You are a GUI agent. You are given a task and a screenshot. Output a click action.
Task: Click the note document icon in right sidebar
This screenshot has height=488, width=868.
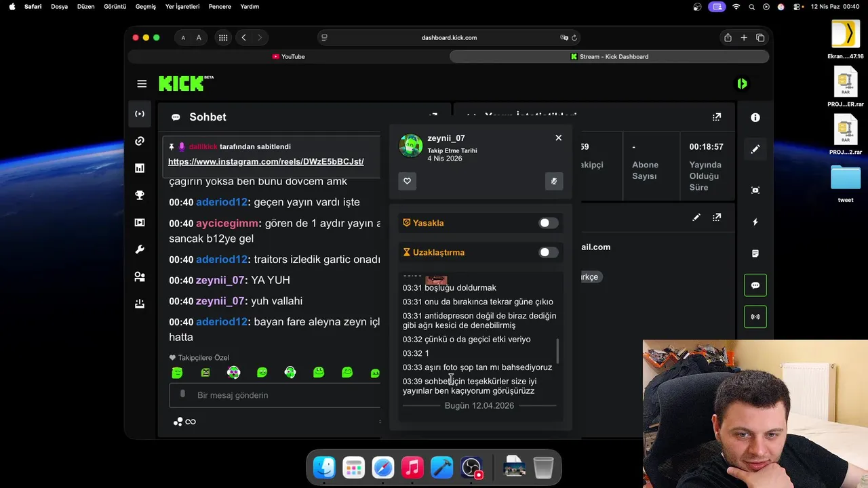coord(755,253)
